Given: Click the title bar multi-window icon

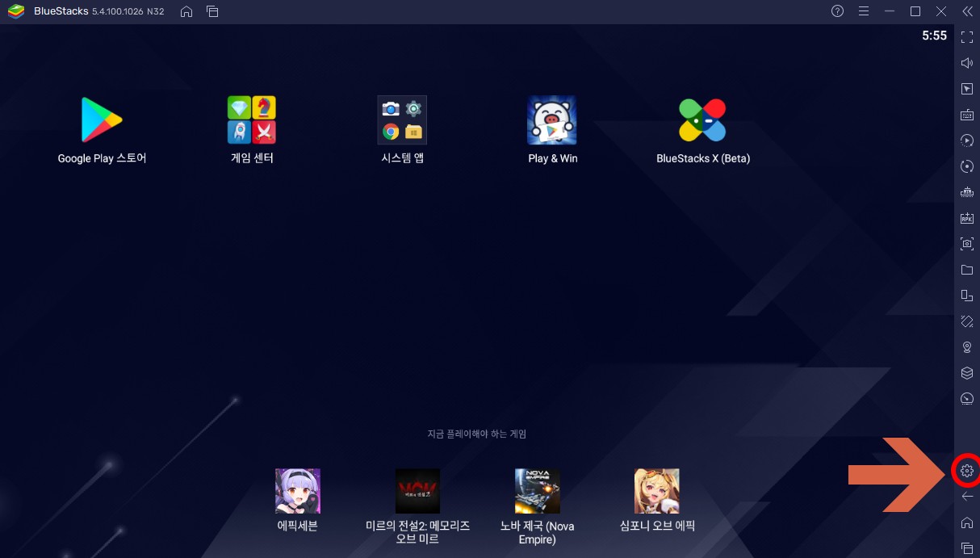Looking at the screenshot, I should (x=212, y=11).
